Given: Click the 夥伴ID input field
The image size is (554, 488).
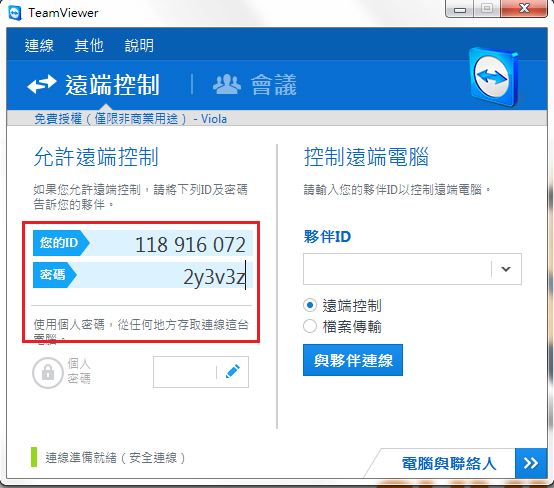Looking at the screenshot, I should (397, 269).
